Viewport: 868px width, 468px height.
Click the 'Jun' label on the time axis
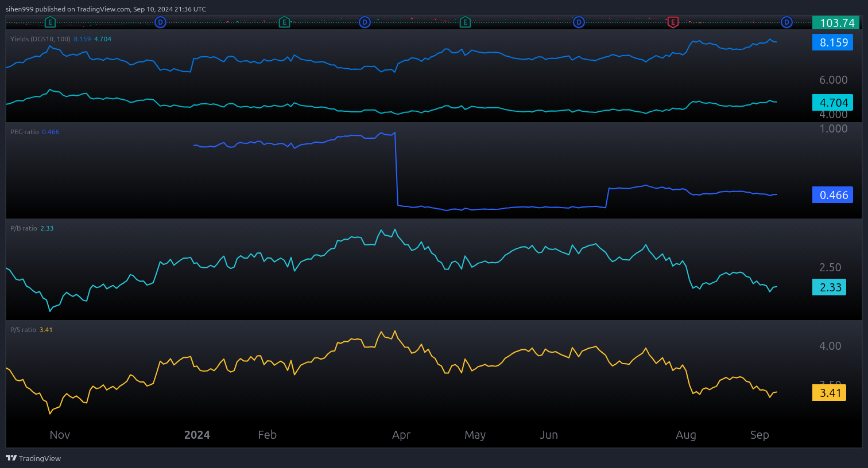coord(549,435)
